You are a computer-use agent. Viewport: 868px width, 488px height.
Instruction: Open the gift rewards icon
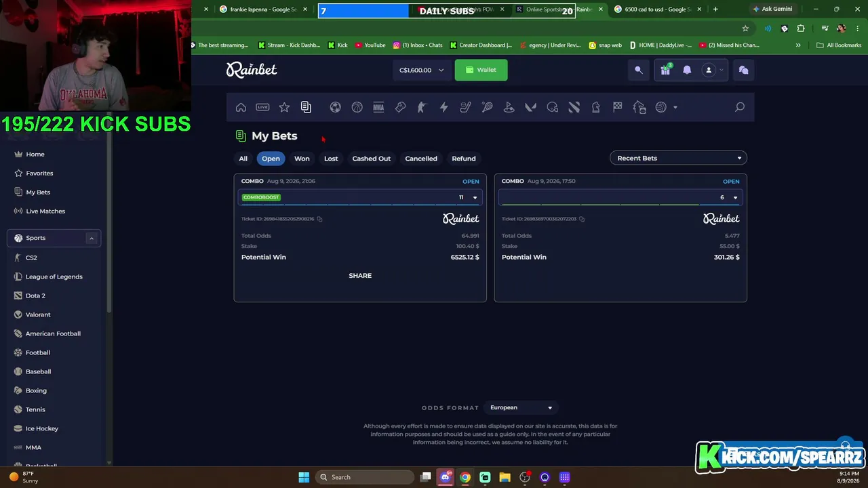pyautogui.click(x=665, y=69)
